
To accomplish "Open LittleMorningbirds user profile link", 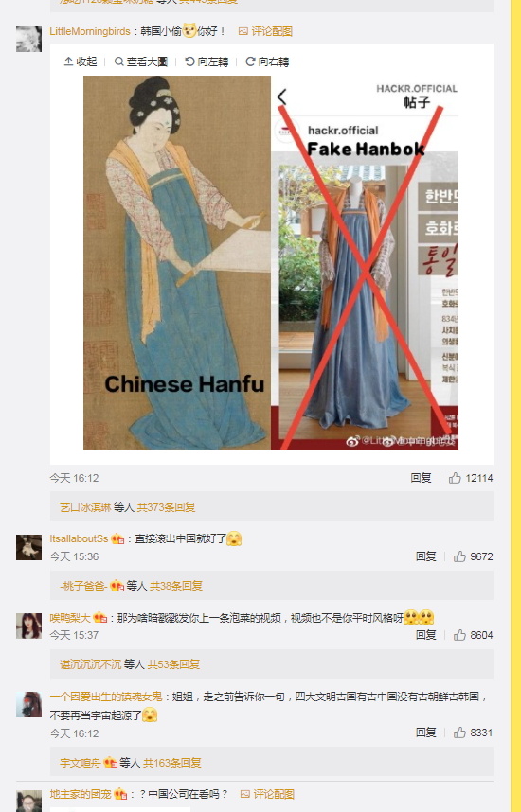I will 90,31.
